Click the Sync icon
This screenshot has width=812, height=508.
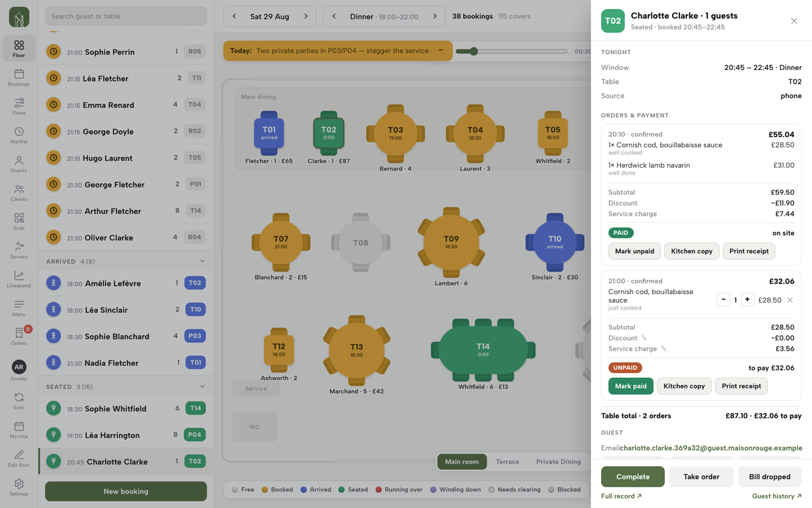click(19, 401)
